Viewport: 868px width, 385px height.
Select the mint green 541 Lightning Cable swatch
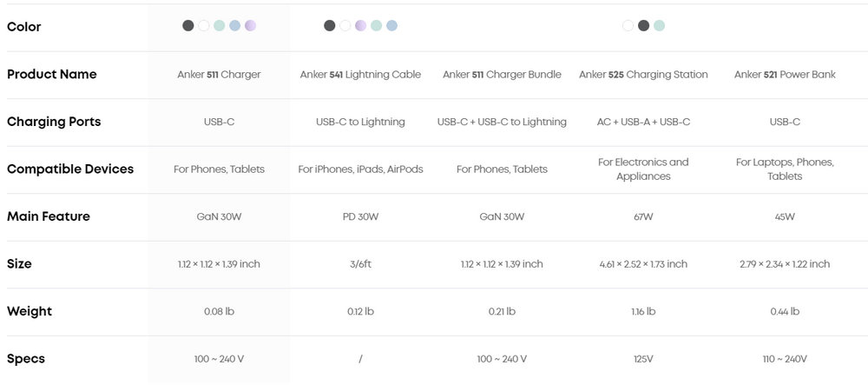click(x=377, y=26)
